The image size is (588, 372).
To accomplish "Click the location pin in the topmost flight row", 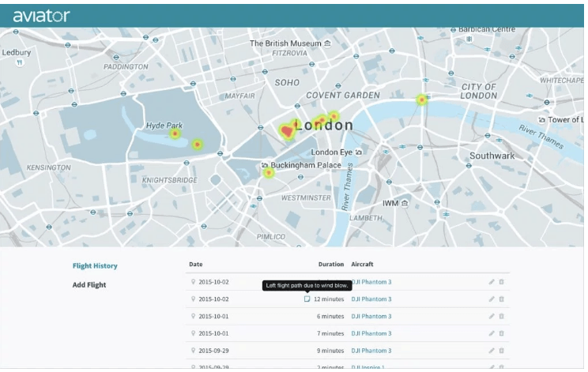I will click(x=193, y=282).
